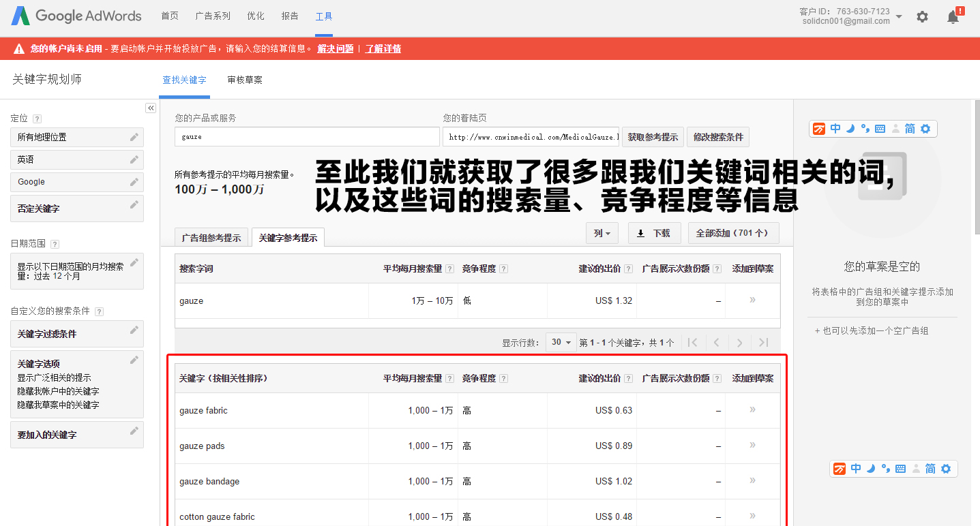Expand the customer ID account dropdown

coord(899,16)
